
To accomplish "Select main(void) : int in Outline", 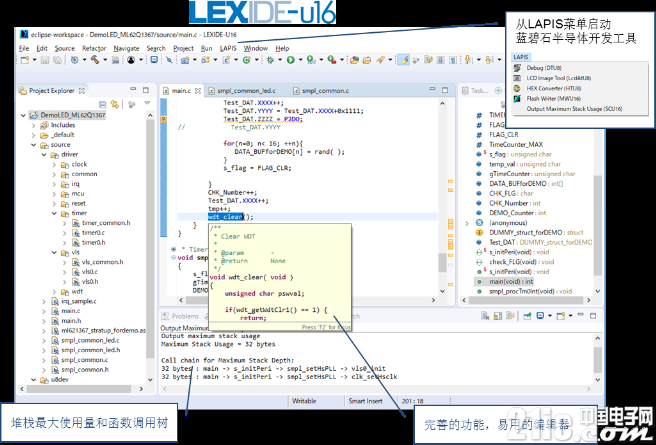I will (x=511, y=281).
